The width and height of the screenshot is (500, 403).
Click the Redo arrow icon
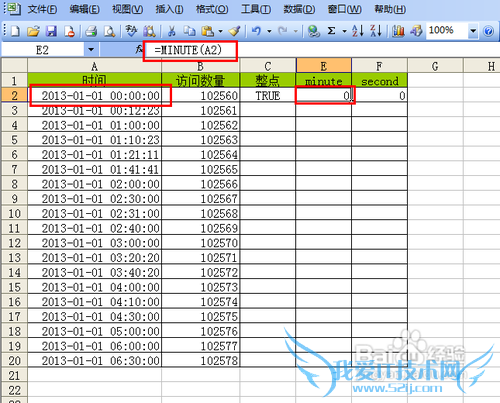click(x=283, y=31)
